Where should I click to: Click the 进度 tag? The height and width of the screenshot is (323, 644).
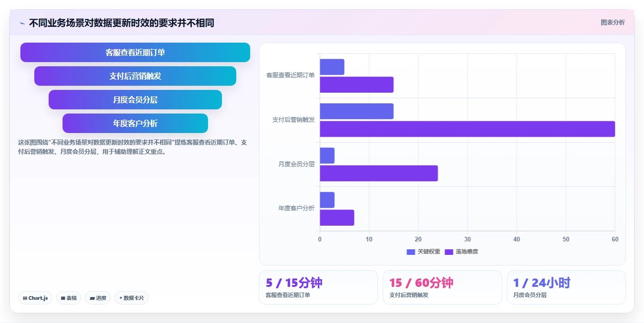point(98,298)
